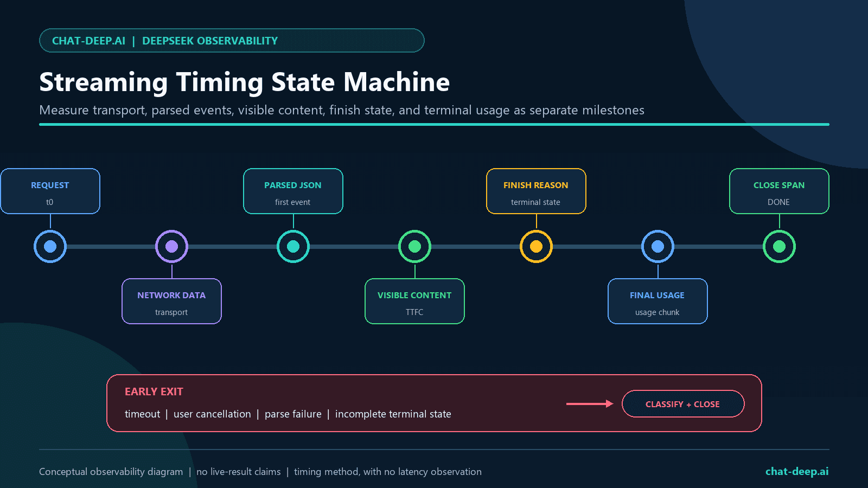868x488 pixels.
Task: Click the blue Final Usage timeline node
Action: point(658,246)
